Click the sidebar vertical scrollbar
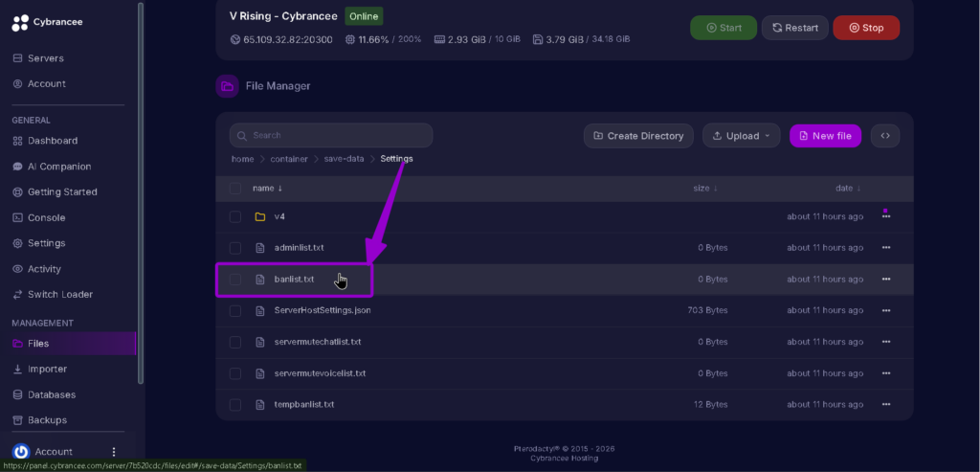The height and width of the screenshot is (472, 980). point(141,192)
